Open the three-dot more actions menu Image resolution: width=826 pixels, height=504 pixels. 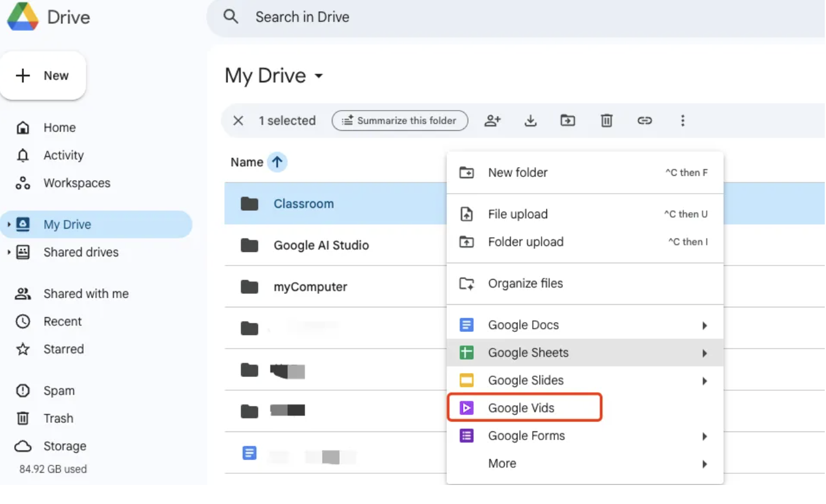click(682, 120)
